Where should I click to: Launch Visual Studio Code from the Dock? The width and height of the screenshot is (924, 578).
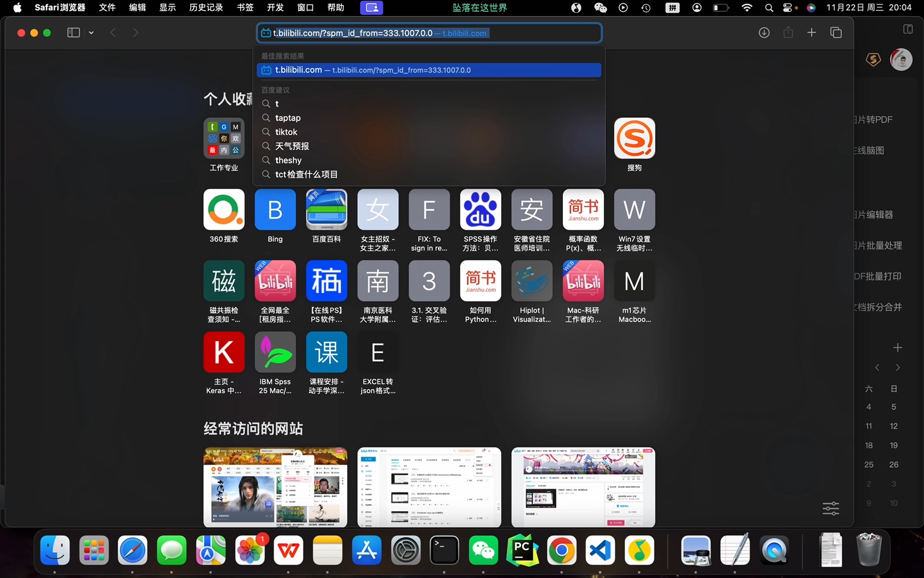[600, 550]
